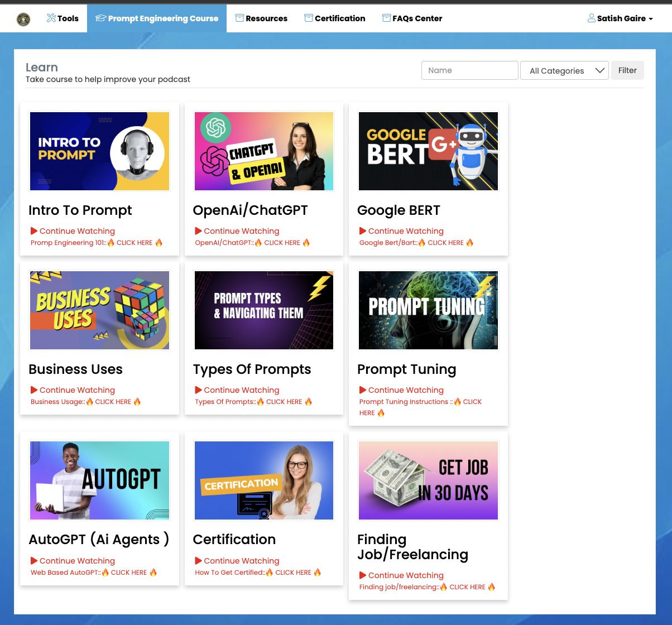Click play icon under Types Of Prompts
Viewport: 672px width, 625px height.
pos(198,390)
